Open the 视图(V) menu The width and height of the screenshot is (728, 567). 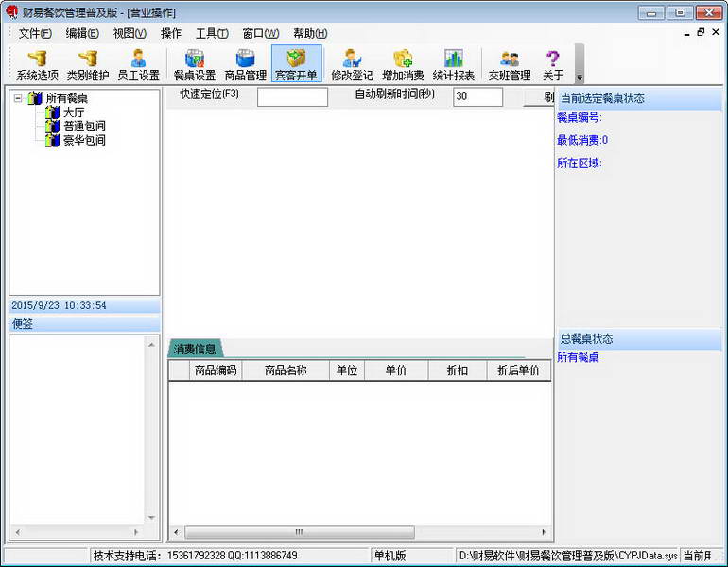click(x=130, y=33)
